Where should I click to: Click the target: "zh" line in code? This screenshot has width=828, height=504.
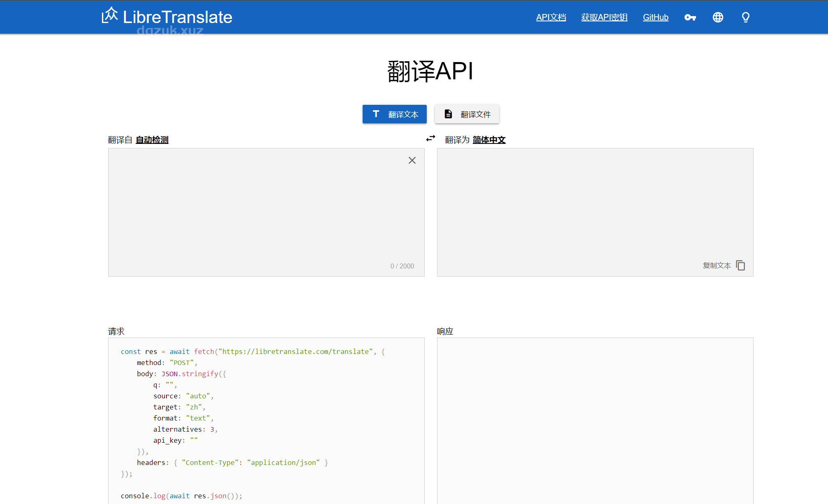pyautogui.click(x=179, y=407)
